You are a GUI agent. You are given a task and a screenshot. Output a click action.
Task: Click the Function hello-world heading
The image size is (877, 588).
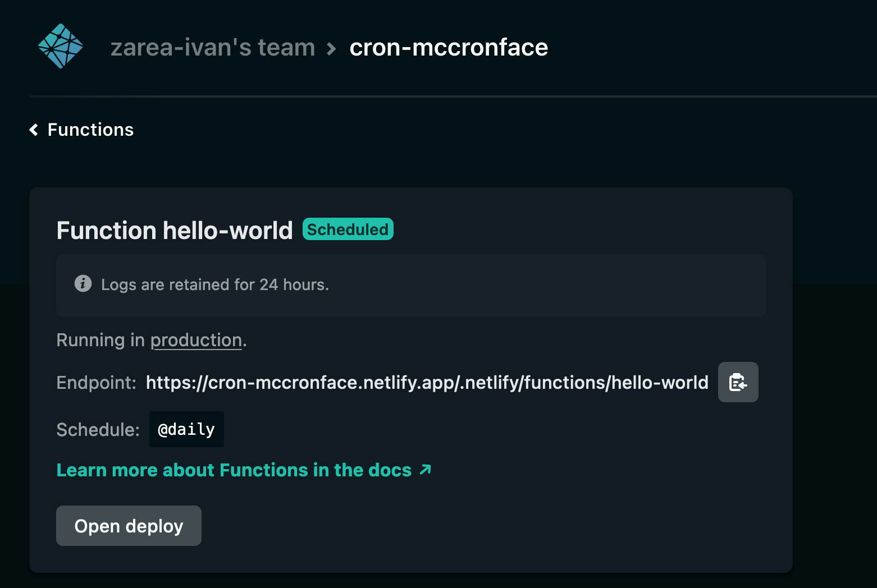(175, 231)
